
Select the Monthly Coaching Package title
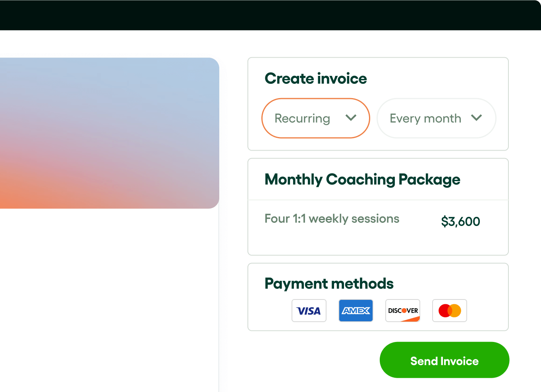(x=362, y=180)
